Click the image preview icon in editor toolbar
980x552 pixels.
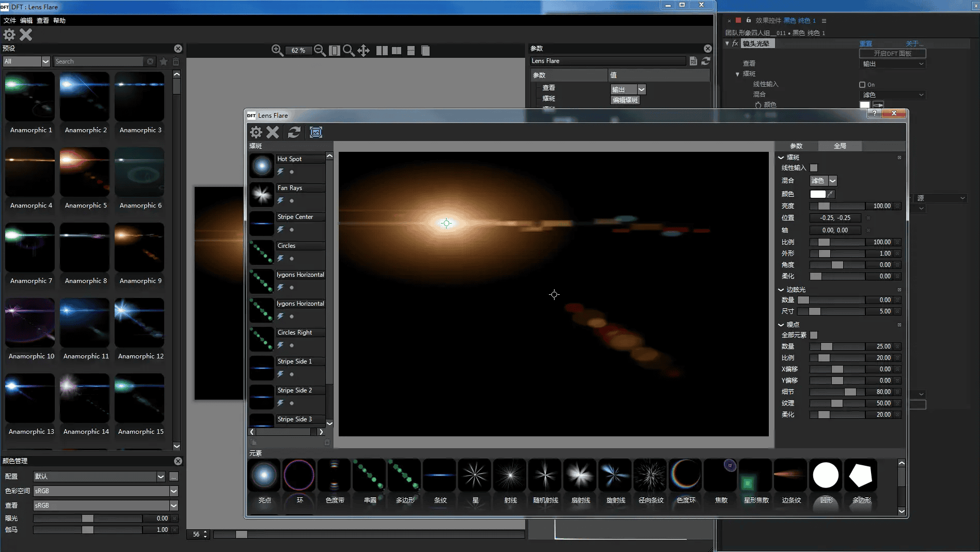coord(315,132)
